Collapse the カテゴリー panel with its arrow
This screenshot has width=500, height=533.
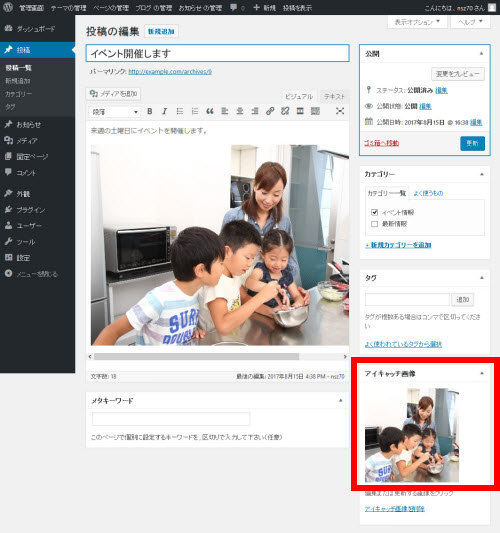pyautogui.click(x=482, y=174)
